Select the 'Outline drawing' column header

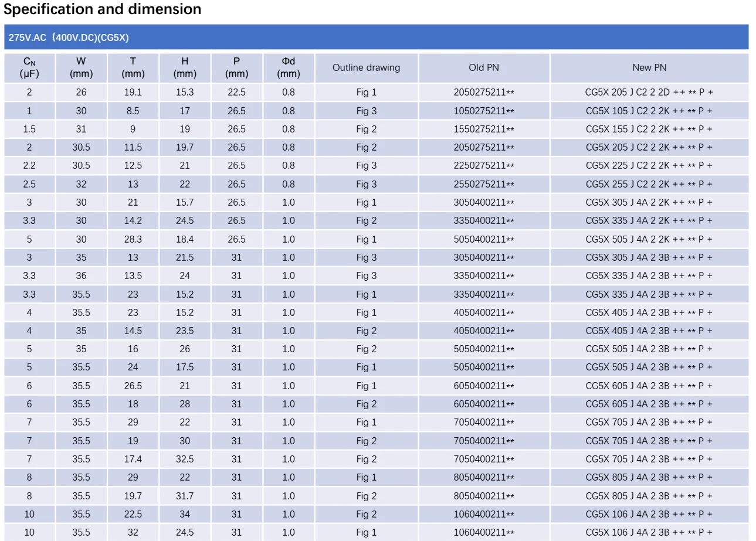[x=366, y=67]
